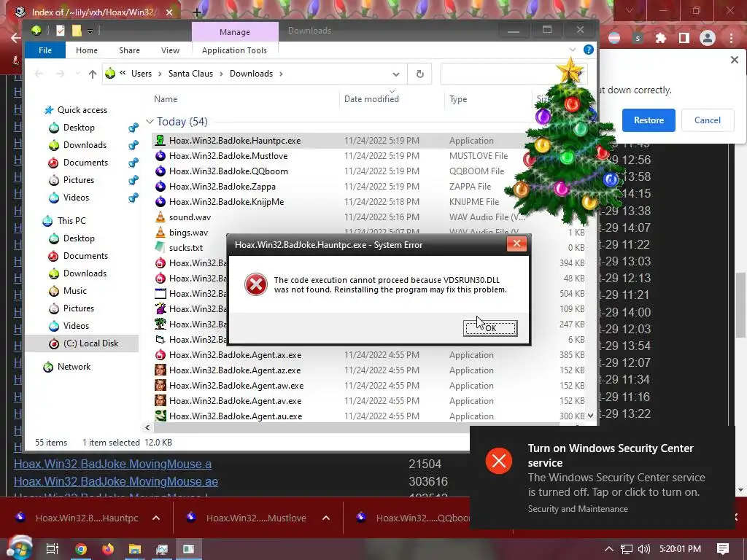Select This PC in navigation pane

(x=71, y=220)
